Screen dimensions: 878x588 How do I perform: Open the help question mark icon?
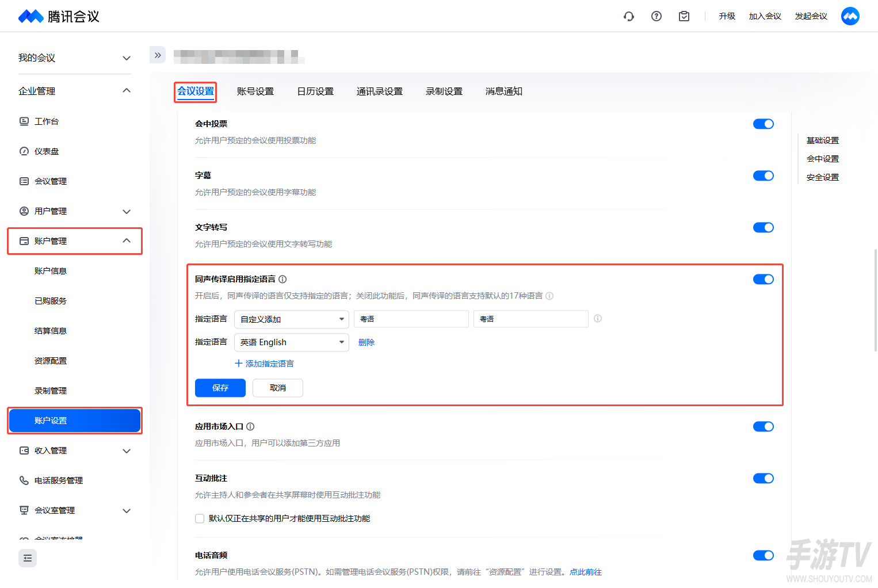click(x=656, y=16)
